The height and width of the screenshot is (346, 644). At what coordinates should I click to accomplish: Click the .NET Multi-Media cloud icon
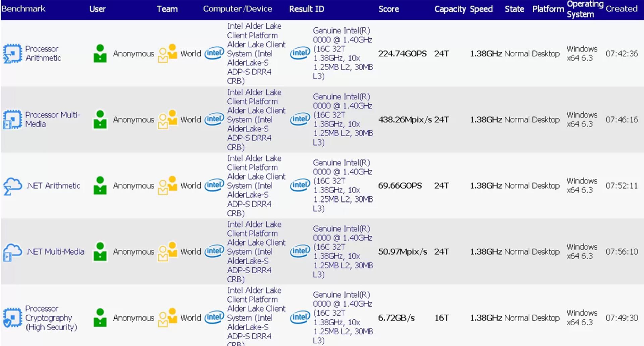pyautogui.click(x=13, y=252)
